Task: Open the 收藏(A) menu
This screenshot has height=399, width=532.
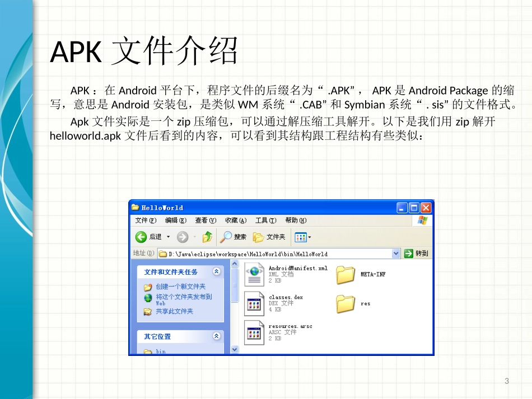Action: [x=236, y=220]
